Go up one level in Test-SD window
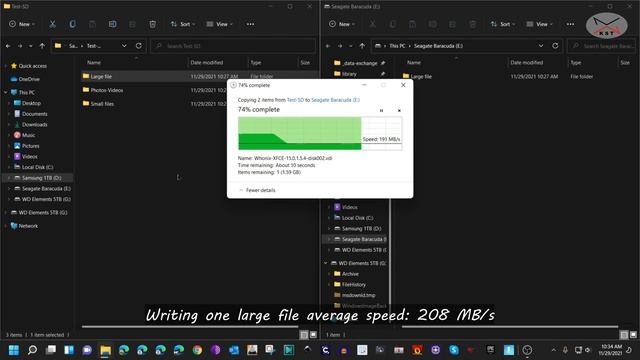The width and height of the screenshot is (640, 360). click(42, 46)
